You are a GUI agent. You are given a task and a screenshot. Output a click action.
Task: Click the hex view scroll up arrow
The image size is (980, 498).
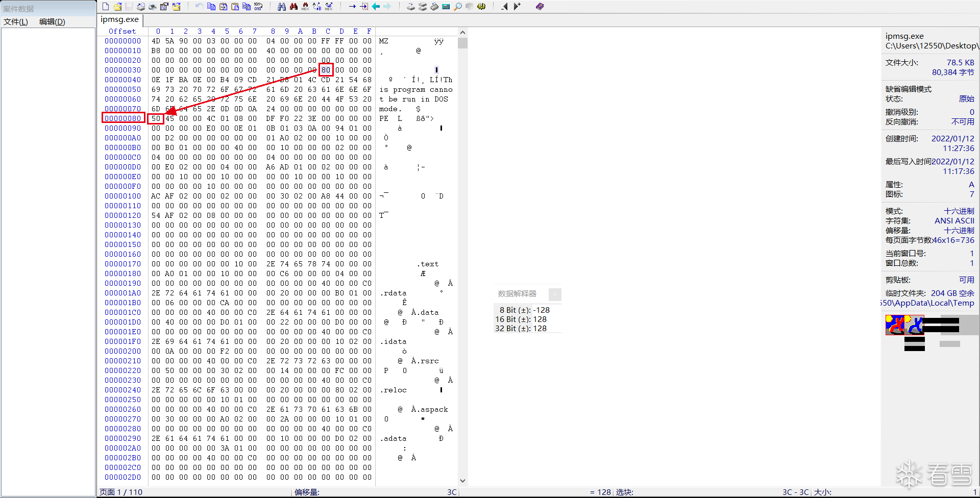point(462,32)
